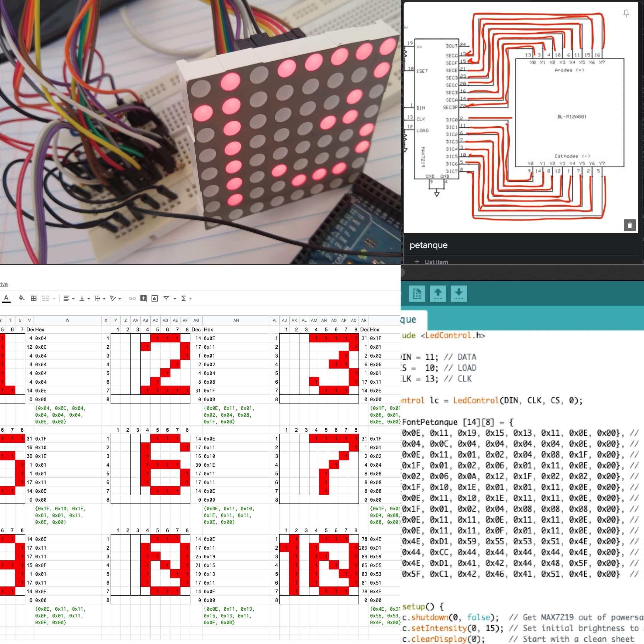The image size is (644, 644).
Task: Select column AR header
Action: tap(364, 320)
